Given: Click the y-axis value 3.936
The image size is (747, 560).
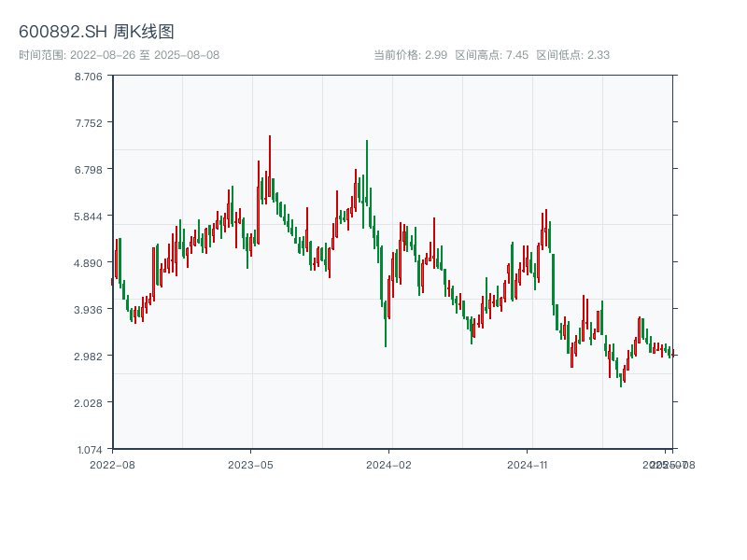Looking at the screenshot, I should [88, 310].
